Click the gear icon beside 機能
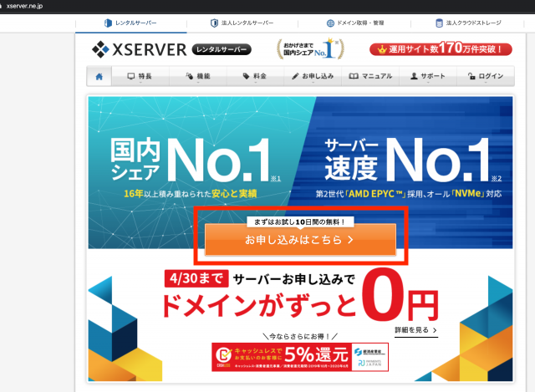Image resolution: width=535 pixels, height=392 pixels. [x=190, y=76]
